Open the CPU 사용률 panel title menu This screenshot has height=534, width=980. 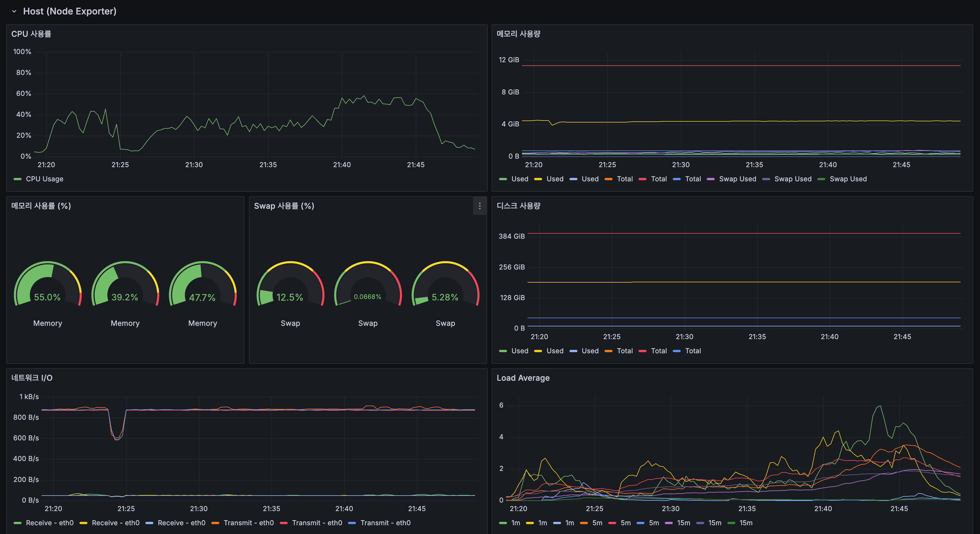(31, 34)
